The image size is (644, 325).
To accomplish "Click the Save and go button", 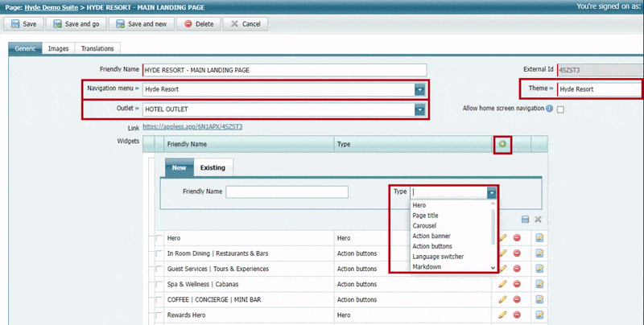I will pyautogui.click(x=76, y=24).
